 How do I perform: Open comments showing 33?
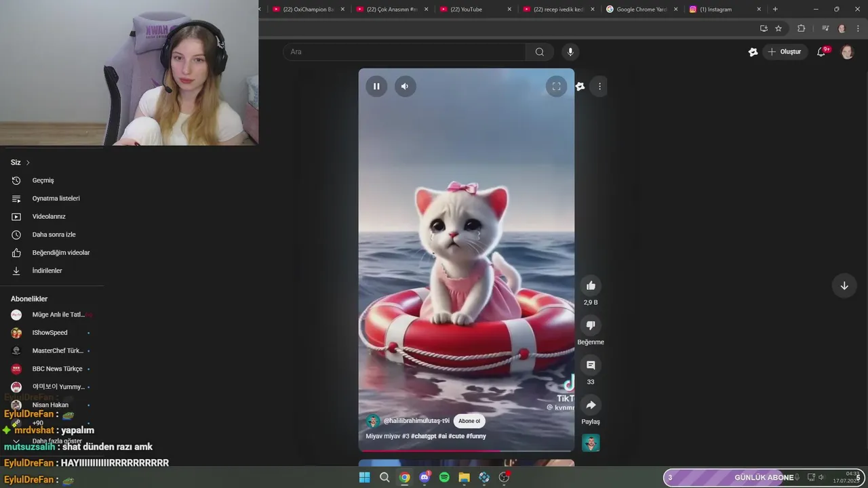pyautogui.click(x=591, y=365)
